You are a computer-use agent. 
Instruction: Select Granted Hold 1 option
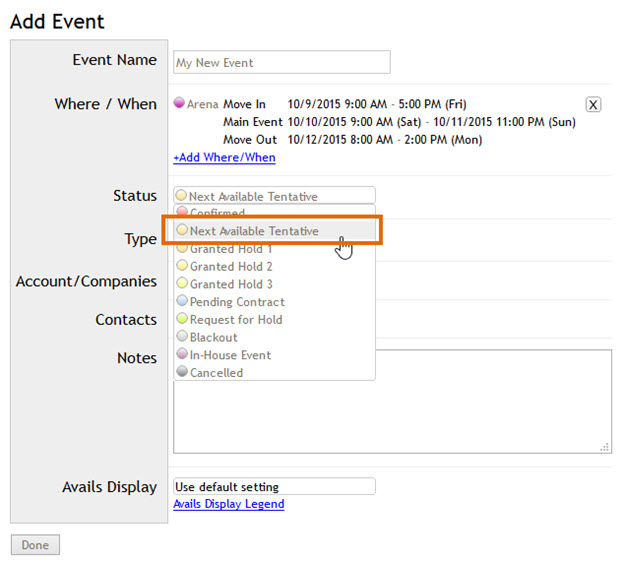(x=230, y=249)
